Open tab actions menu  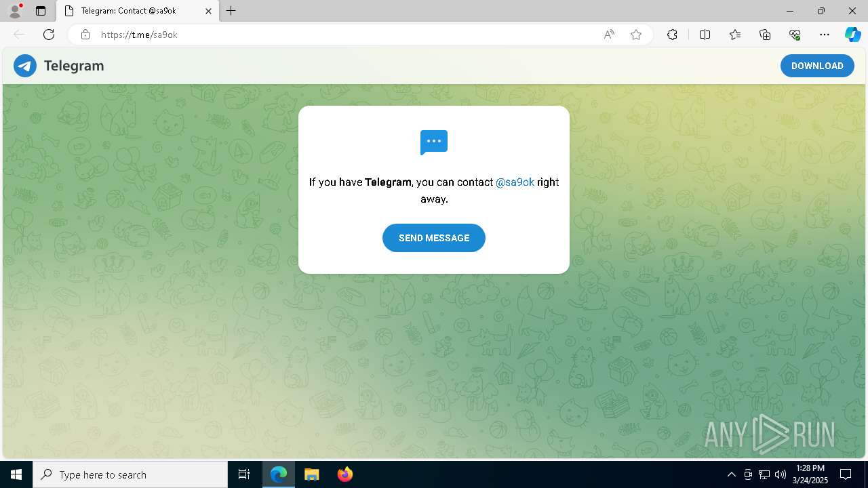[x=41, y=11]
